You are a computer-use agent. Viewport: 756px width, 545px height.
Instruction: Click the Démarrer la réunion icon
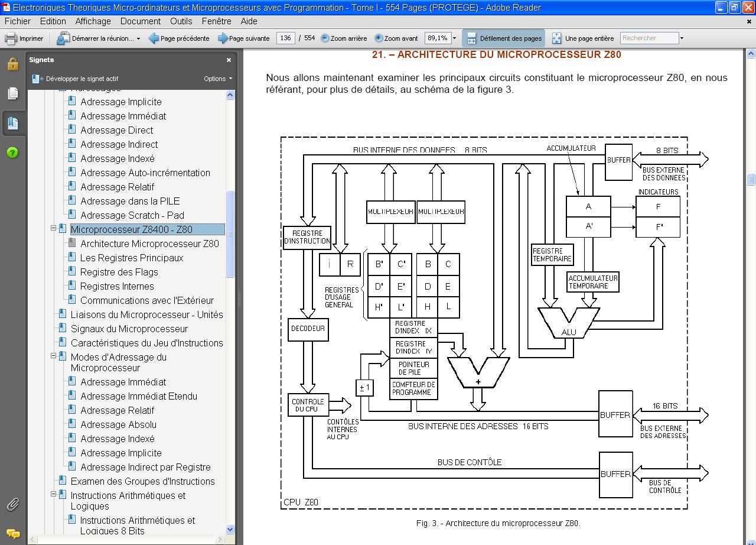coord(63,38)
